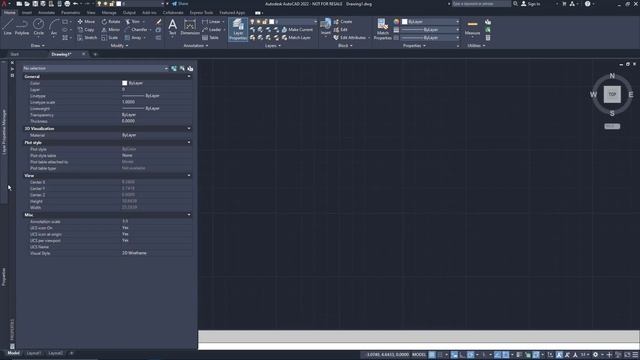Expand the Modify panel dropdown
Image resolution: width=640 pixels, height=360 pixels.
[119, 46]
